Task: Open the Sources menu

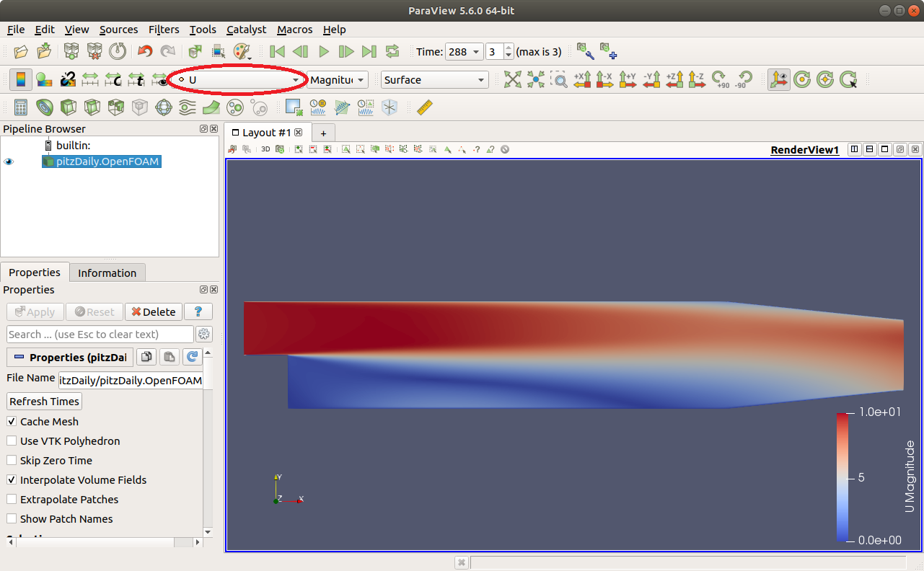Action: (x=118, y=30)
